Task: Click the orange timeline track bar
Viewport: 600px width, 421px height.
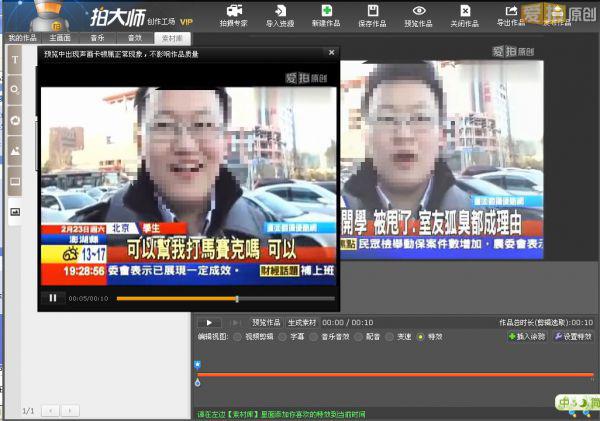Action: pos(395,375)
